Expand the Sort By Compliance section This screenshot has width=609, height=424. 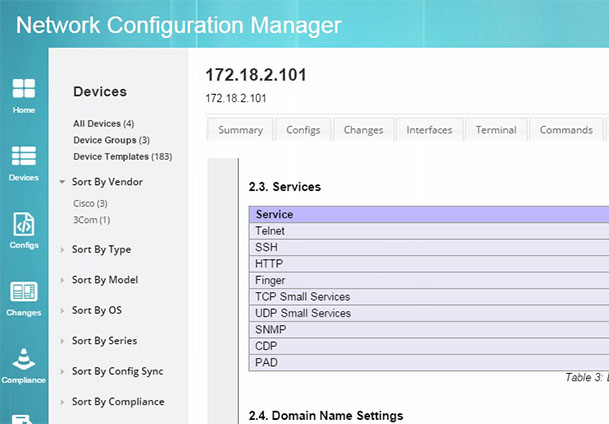(x=117, y=402)
